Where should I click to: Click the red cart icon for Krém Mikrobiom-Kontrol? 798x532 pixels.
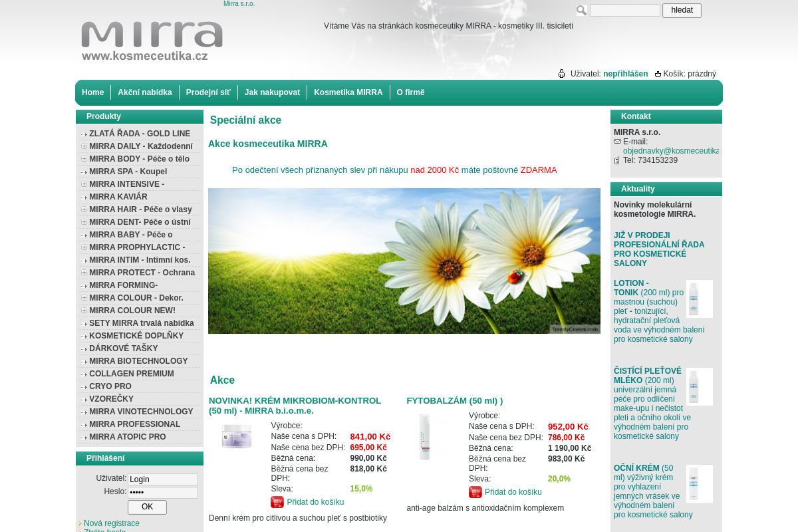(277, 502)
